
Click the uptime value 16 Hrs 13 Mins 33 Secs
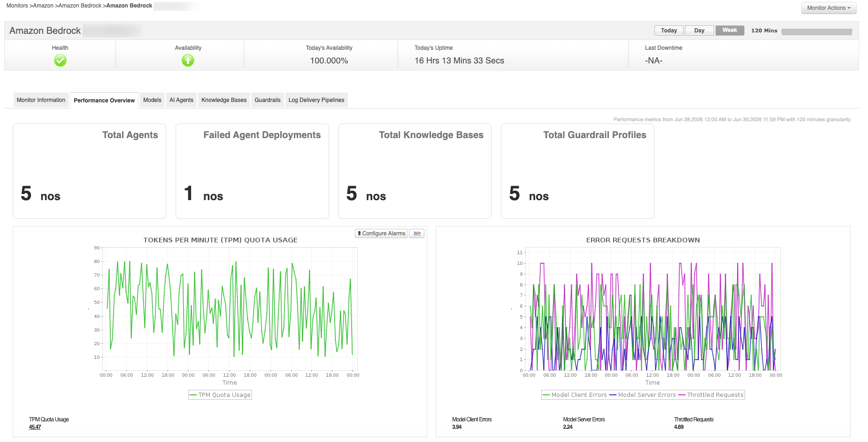coord(459,61)
